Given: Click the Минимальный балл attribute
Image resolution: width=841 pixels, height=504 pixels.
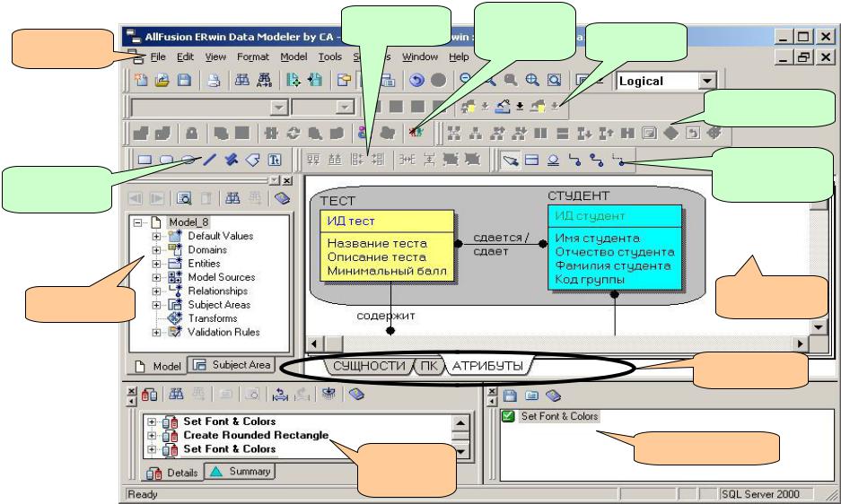Looking at the screenshot, I should pyautogui.click(x=387, y=272).
